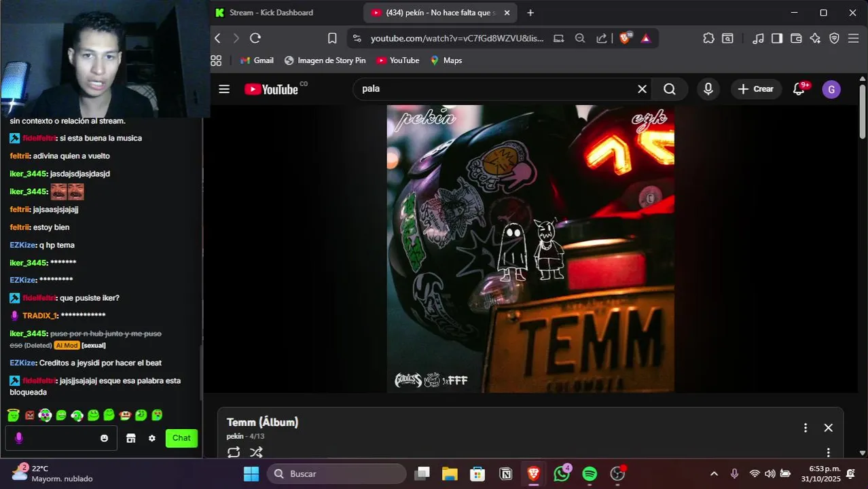
Task: Open a new browser tab
Action: [x=530, y=12]
